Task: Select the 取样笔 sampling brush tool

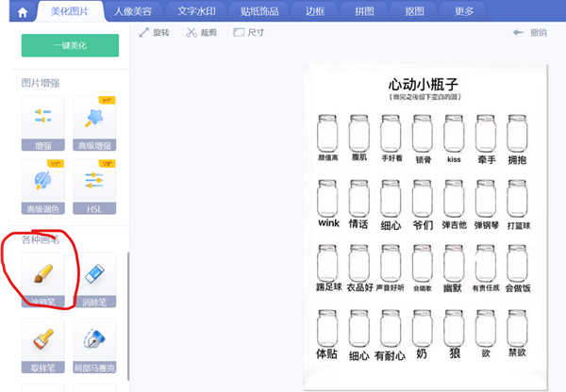Action: tap(43, 346)
